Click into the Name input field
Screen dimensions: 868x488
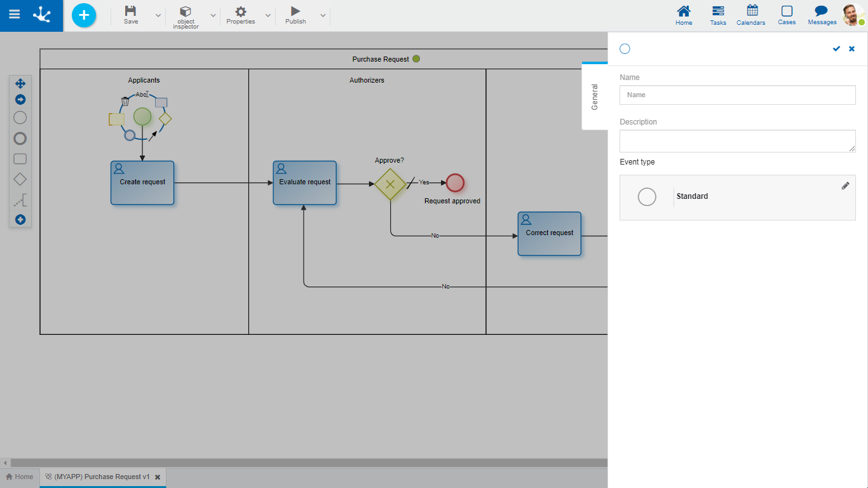pos(737,95)
